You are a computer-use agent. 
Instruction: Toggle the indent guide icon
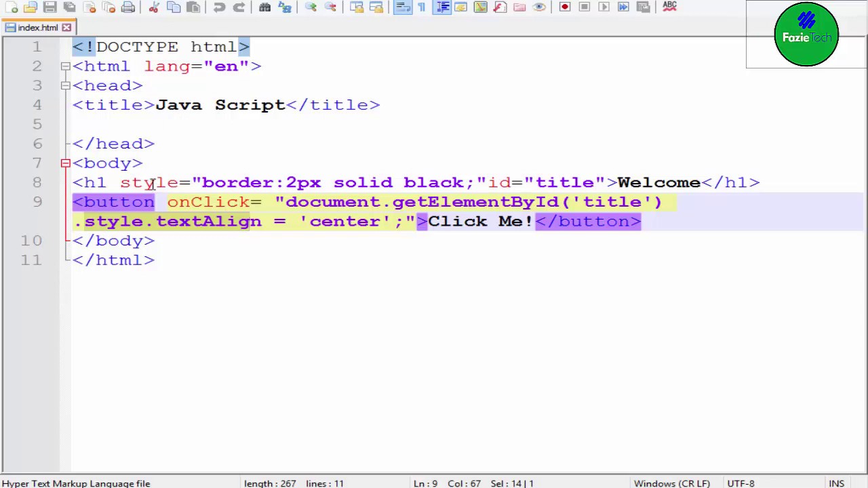click(x=442, y=7)
